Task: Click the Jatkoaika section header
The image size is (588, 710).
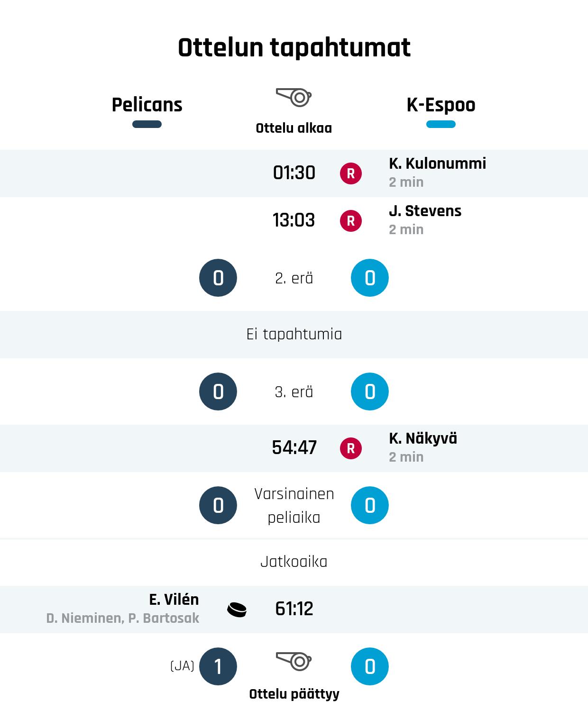Action: (x=294, y=562)
